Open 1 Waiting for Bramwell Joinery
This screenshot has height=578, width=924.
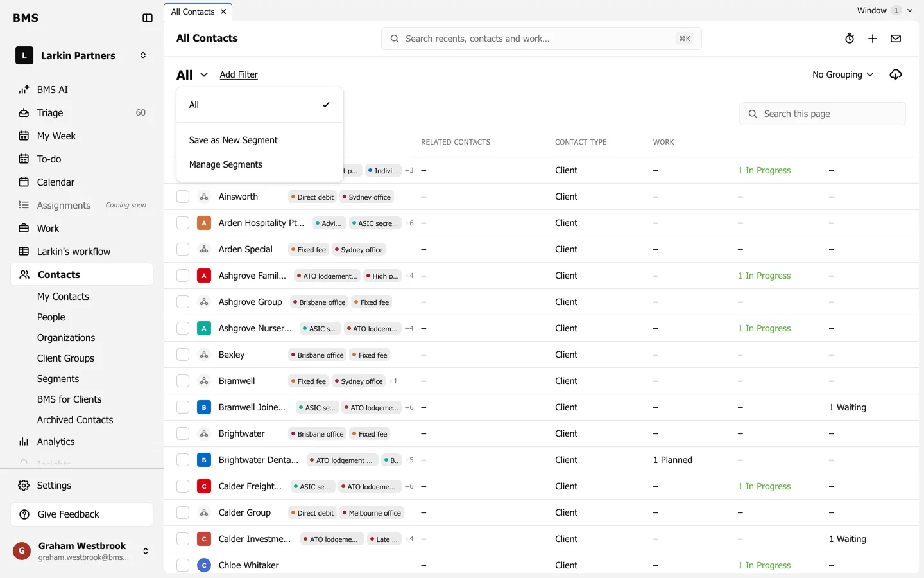848,407
